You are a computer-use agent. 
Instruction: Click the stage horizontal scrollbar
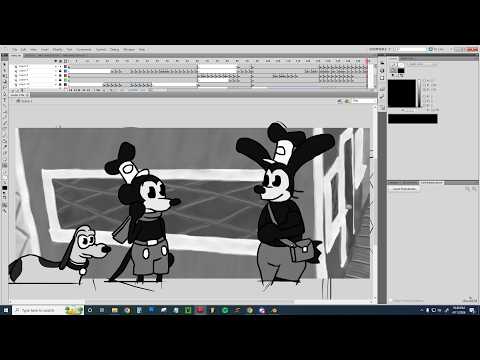[190, 302]
